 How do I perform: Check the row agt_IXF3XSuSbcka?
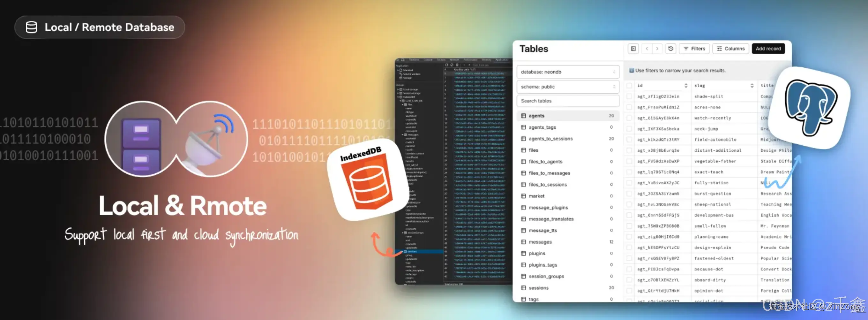(629, 129)
